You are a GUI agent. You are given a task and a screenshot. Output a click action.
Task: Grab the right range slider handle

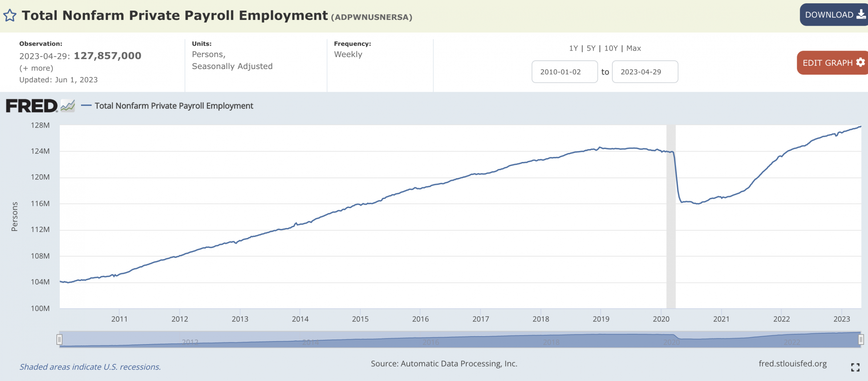pyautogui.click(x=861, y=339)
